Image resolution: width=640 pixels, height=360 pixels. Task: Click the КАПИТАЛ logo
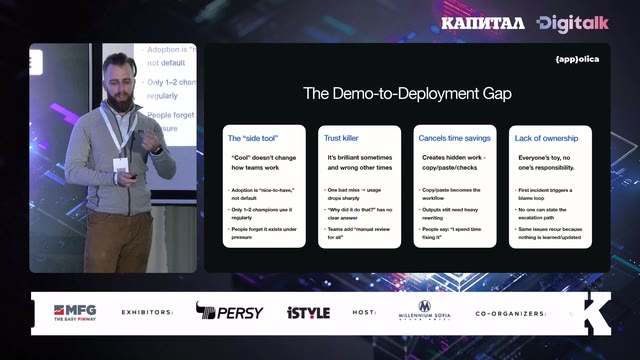pos(482,23)
